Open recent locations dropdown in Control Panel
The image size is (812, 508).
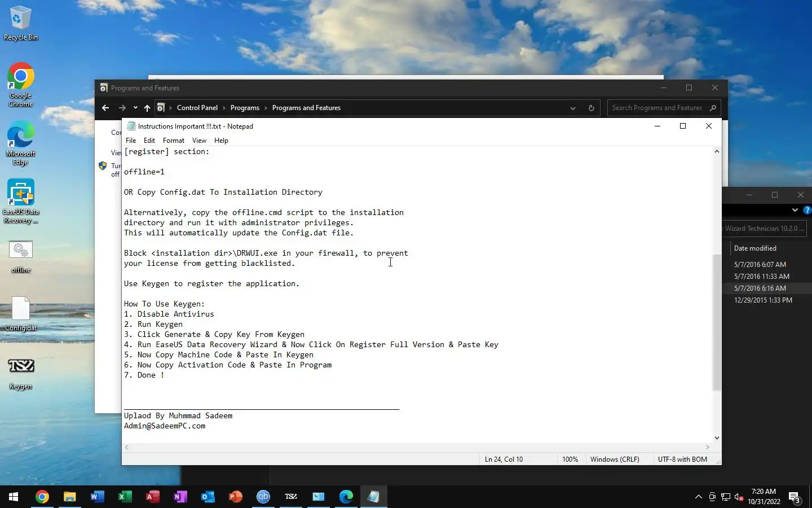(x=135, y=108)
